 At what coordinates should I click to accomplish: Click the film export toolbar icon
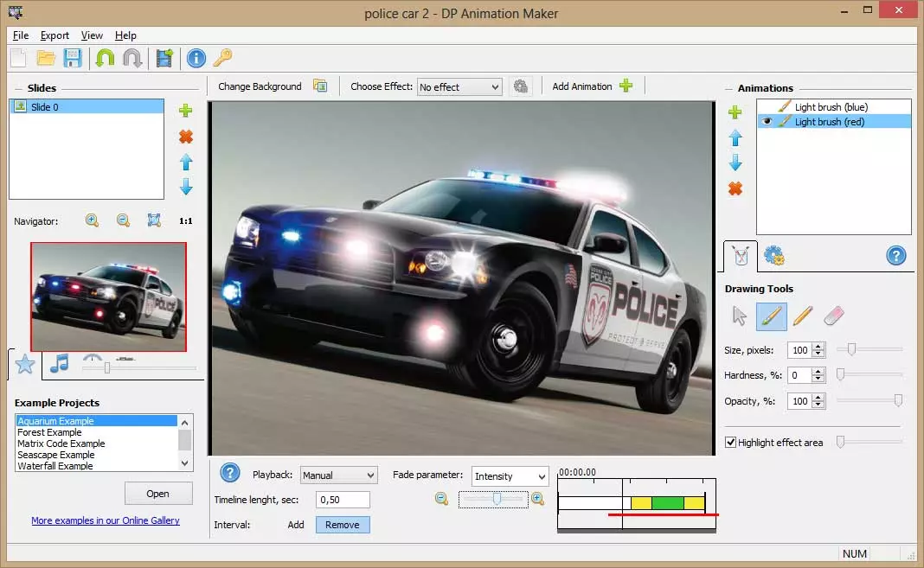(x=164, y=58)
